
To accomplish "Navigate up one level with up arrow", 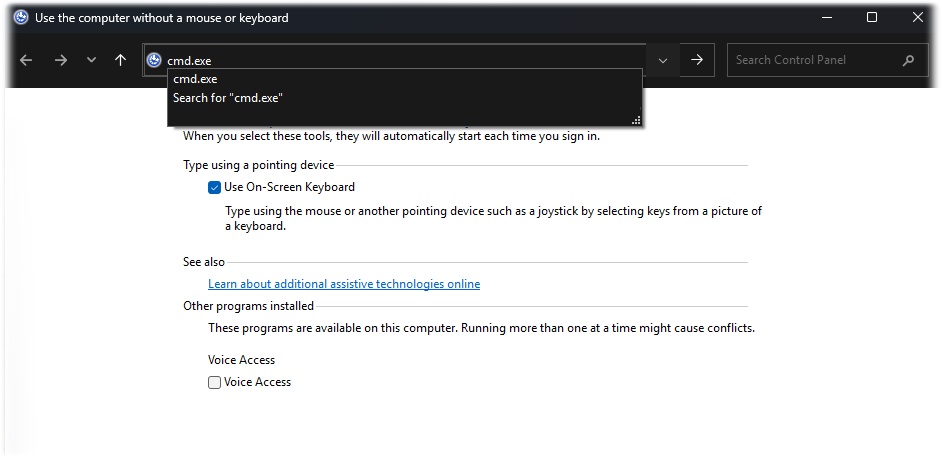I will pos(121,60).
